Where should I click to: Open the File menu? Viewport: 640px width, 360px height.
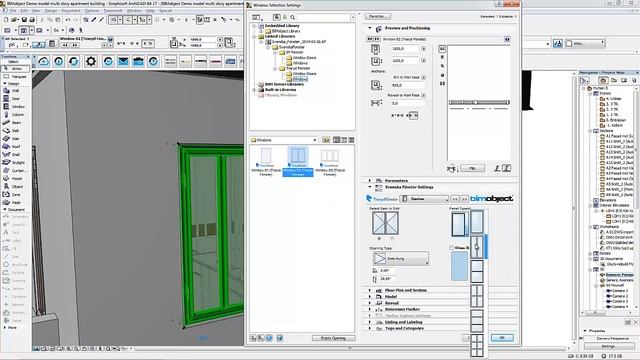(13, 11)
